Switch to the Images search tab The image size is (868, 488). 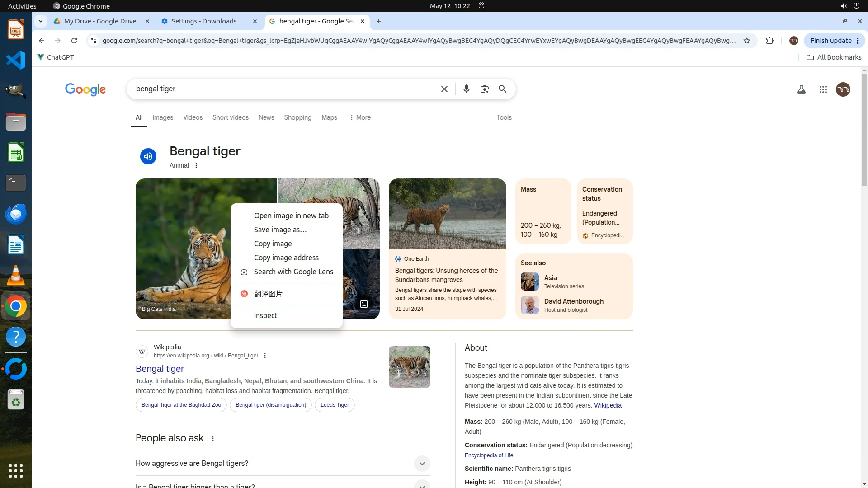coord(163,117)
